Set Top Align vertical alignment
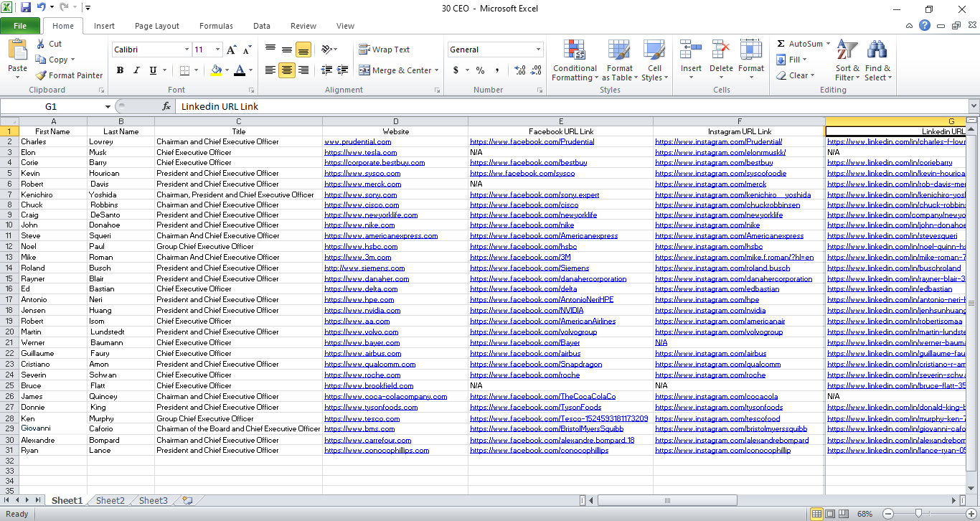The height and width of the screenshot is (521, 980). [x=270, y=50]
